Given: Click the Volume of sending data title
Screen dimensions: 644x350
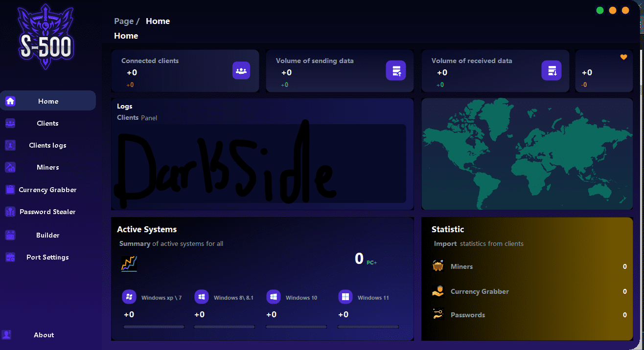Looking at the screenshot, I should click(315, 61).
